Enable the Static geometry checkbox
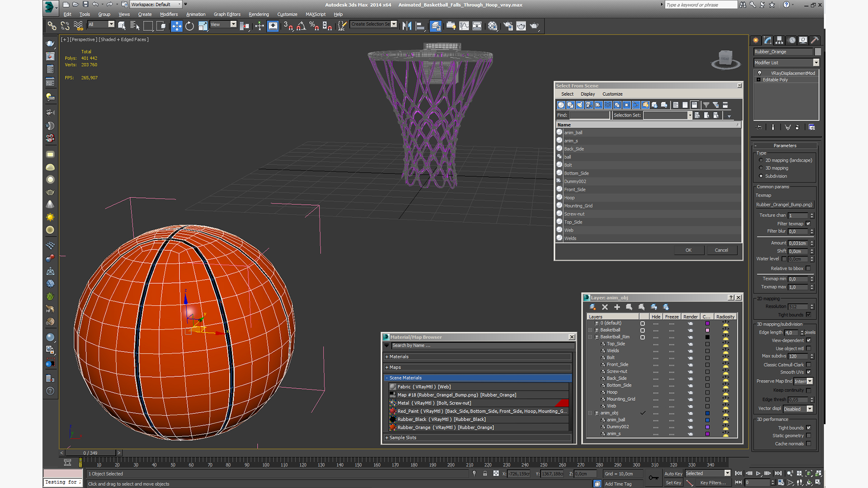Screen dimensions: 868x488 point(808,436)
